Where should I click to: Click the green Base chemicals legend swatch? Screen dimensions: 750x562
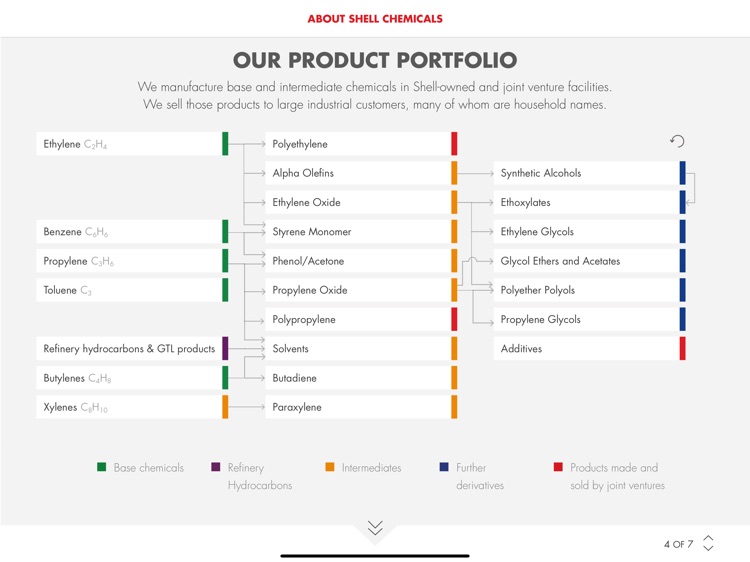[x=102, y=467]
